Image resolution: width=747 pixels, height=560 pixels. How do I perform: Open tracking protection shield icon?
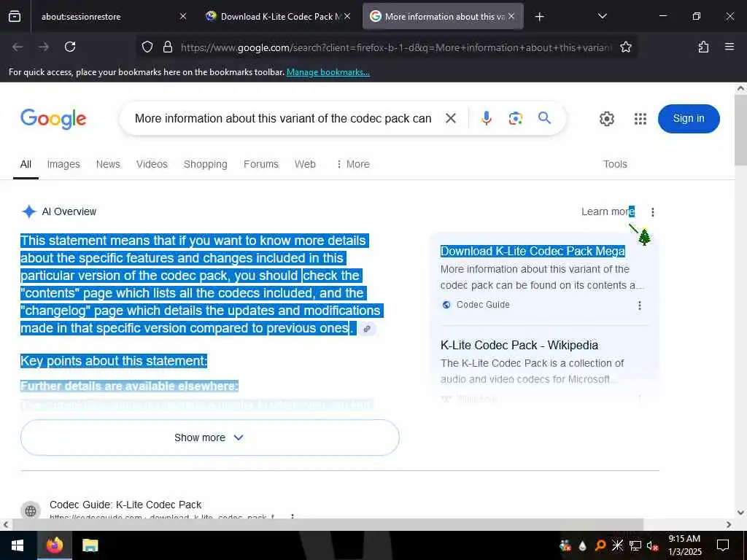click(147, 47)
